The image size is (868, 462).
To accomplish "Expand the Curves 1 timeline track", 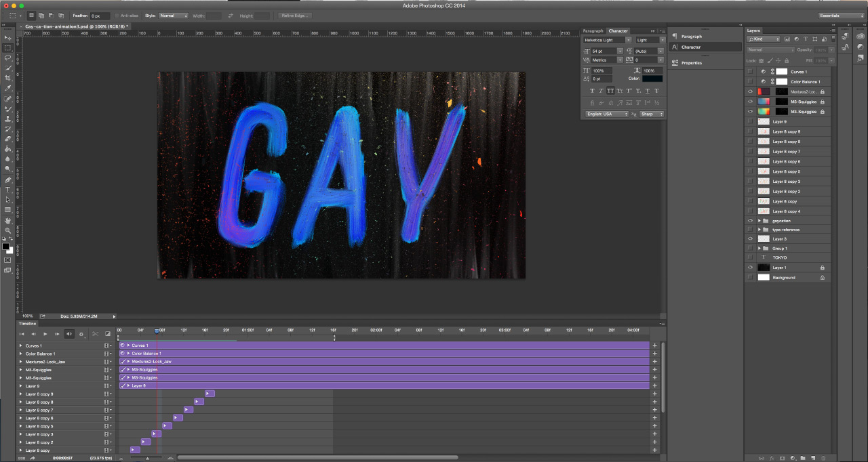I will 20,345.
